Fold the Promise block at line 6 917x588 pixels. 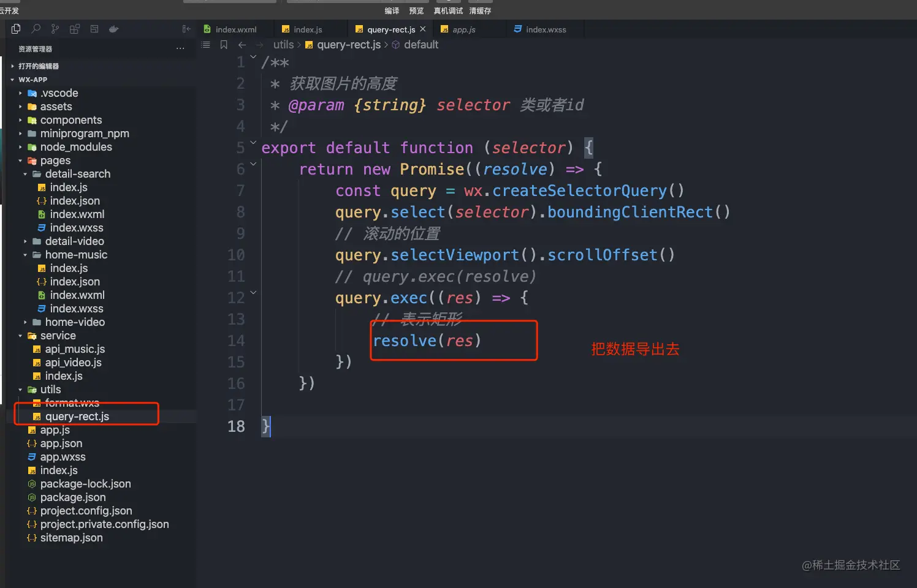[x=253, y=164]
